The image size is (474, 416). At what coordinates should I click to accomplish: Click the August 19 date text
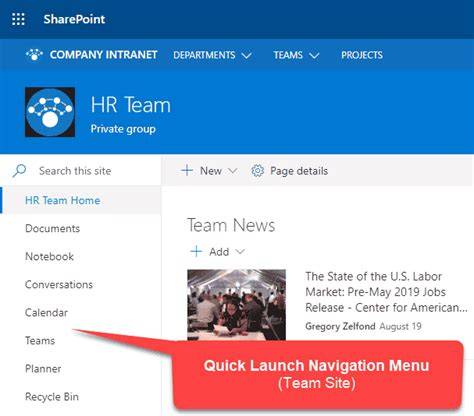(400, 326)
